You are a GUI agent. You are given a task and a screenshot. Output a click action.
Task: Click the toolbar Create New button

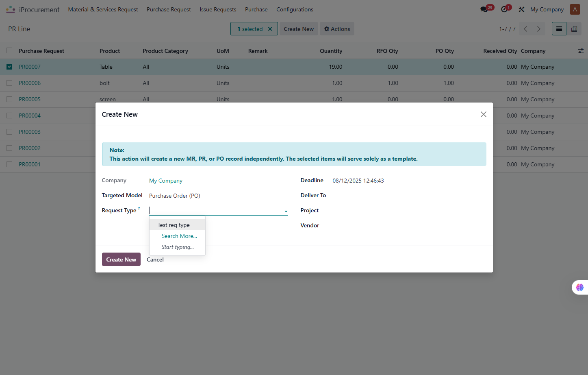pos(299,29)
